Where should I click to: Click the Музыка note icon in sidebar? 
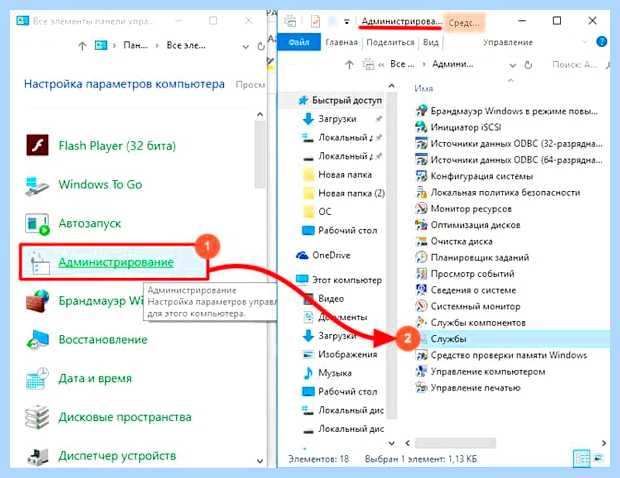tap(308, 373)
